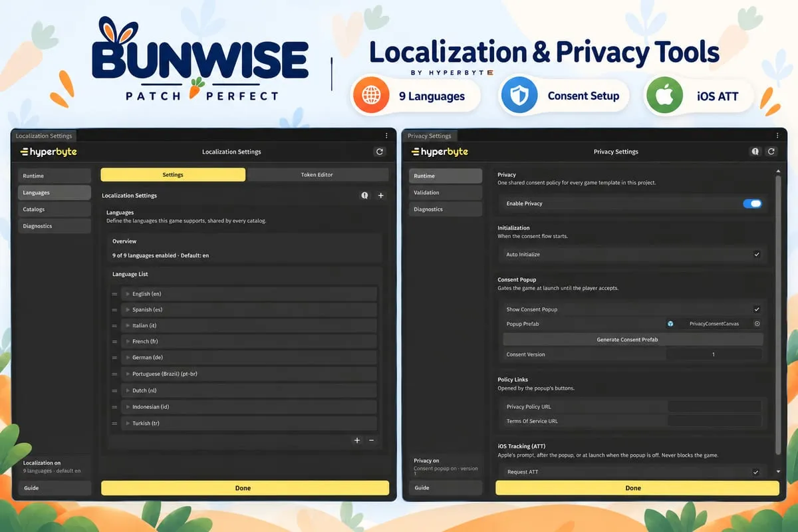
Task: Open help icon beside Localization Settings heading
Action: pos(364,196)
